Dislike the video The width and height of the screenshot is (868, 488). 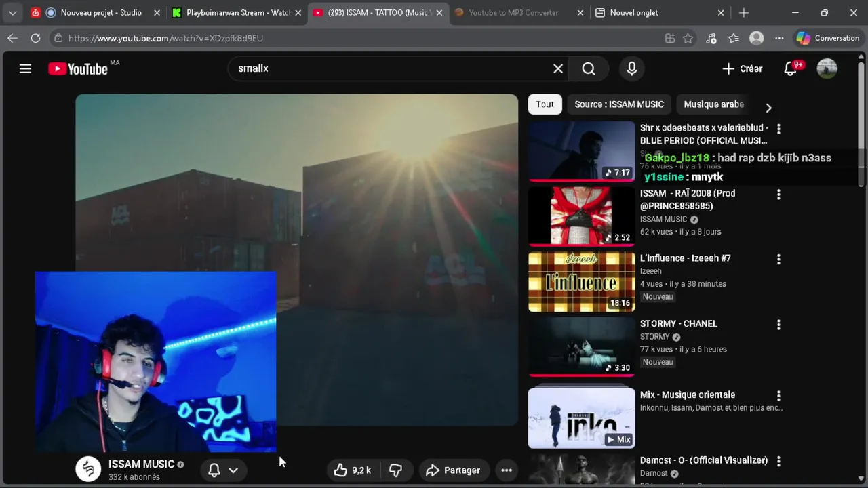pyautogui.click(x=395, y=470)
